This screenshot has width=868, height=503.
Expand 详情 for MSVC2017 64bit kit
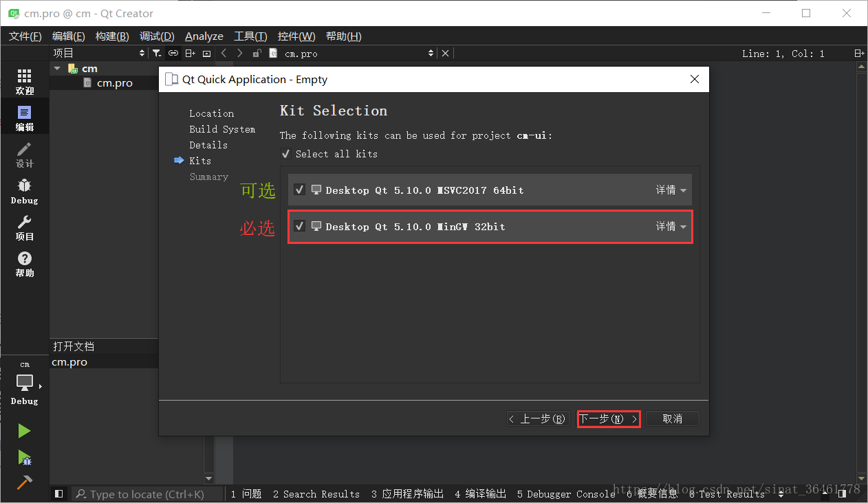point(671,190)
